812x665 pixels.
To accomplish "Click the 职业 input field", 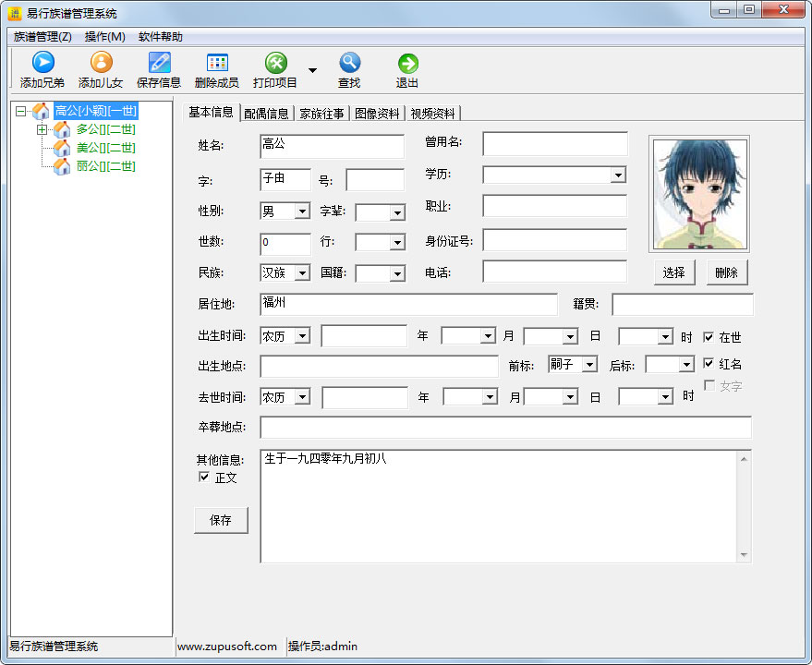I will (554, 206).
